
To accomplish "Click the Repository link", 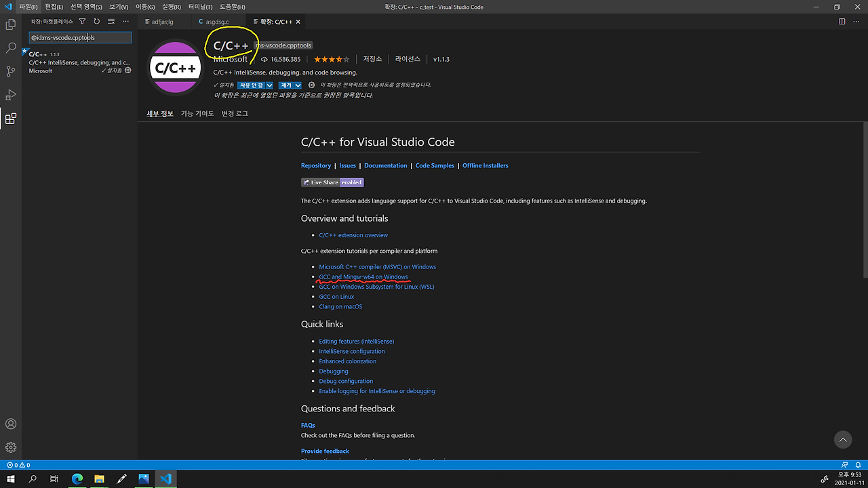I will point(316,165).
